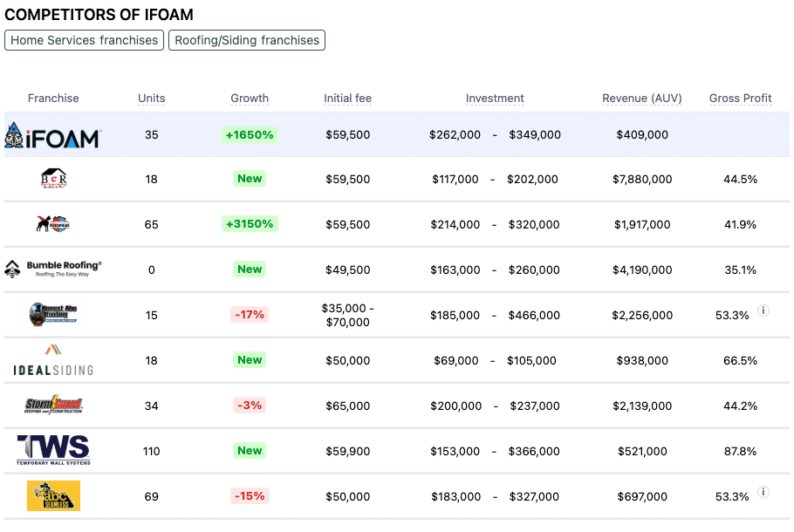Open the Storm Guard logo

[53, 405]
